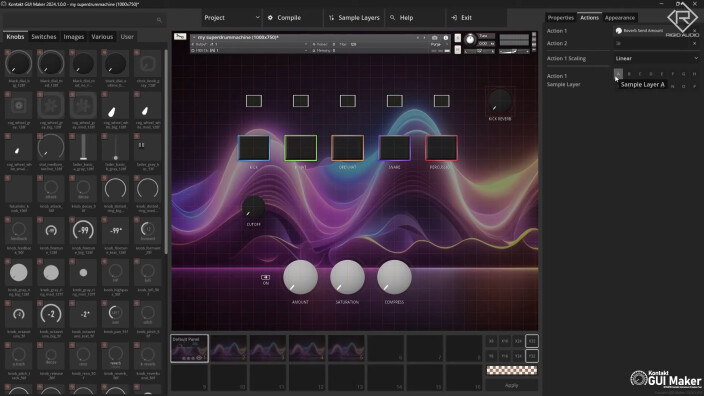
Task: Select panel thumbnail number 3
Action: 268,348
